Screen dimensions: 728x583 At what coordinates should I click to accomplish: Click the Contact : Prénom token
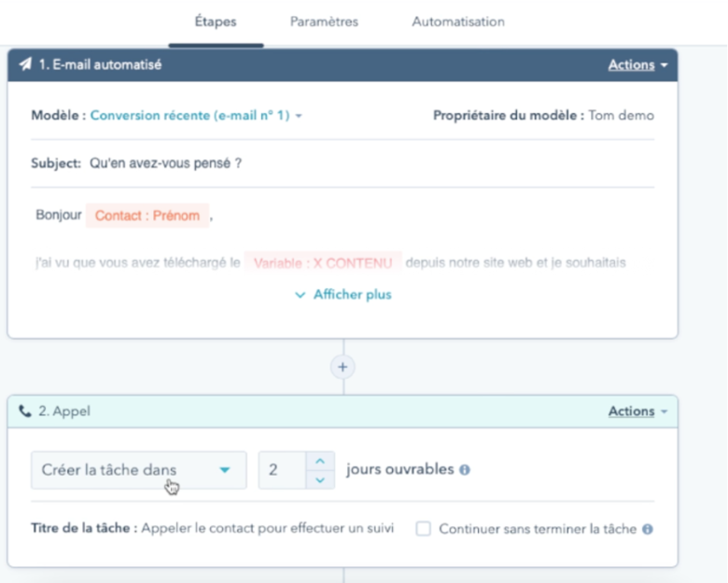click(147, 215)
